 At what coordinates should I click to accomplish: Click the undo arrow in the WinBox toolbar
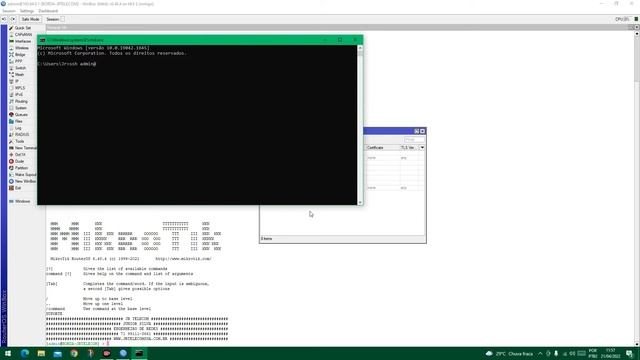click(4, 19)
